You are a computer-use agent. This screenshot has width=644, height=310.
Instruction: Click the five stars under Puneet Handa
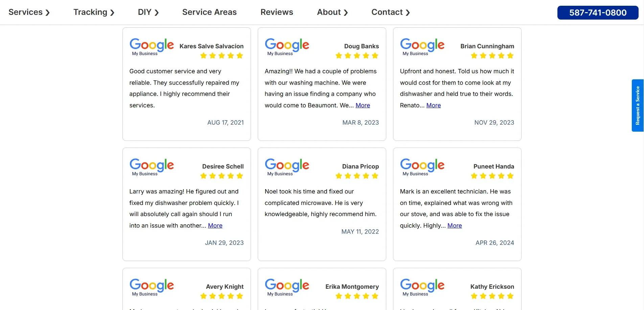[x=492, y=176]
